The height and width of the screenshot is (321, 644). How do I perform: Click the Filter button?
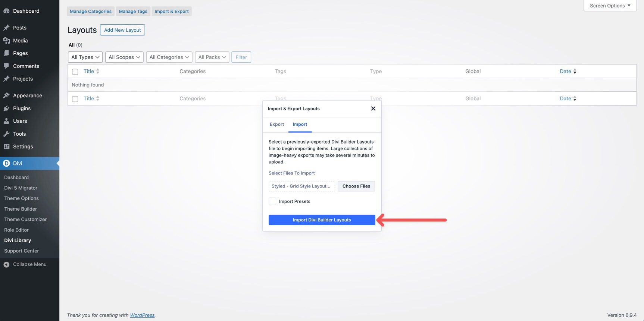[x=241, y=57]
